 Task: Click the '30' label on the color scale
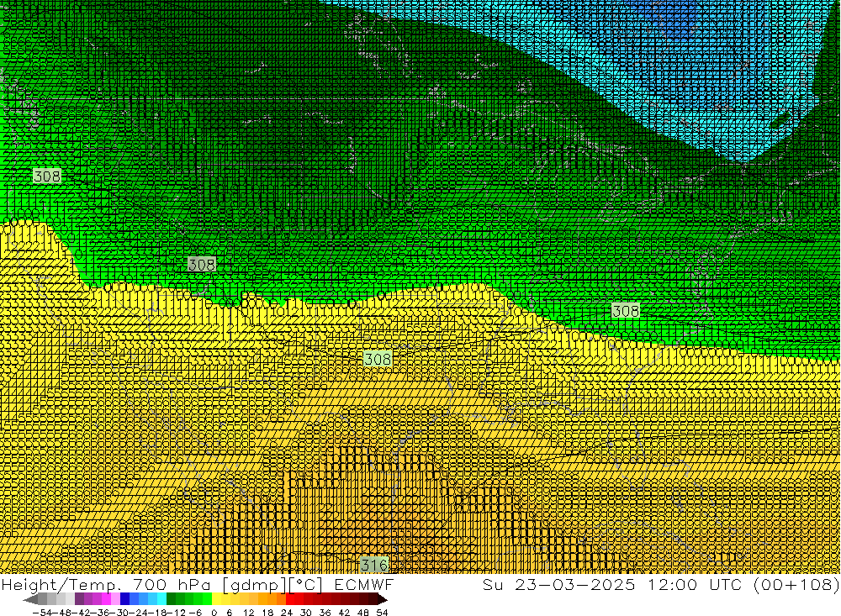click(306, 613)
